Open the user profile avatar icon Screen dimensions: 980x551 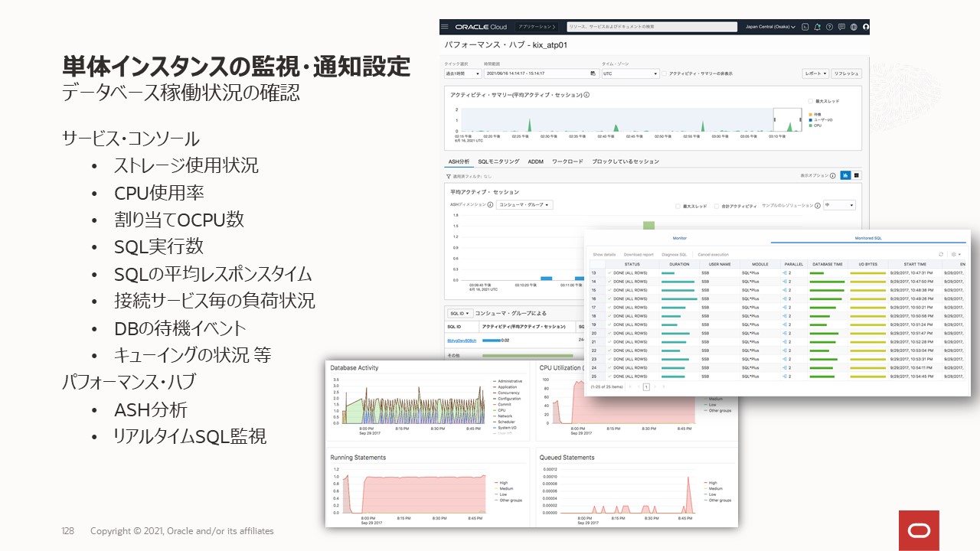coord(866,27)
